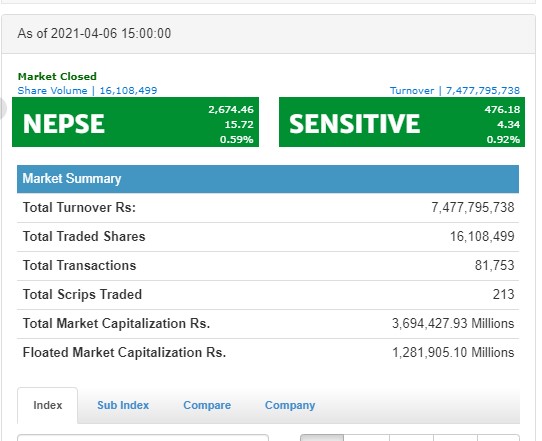Click the Market Summary header

click(x=268, y=179)
